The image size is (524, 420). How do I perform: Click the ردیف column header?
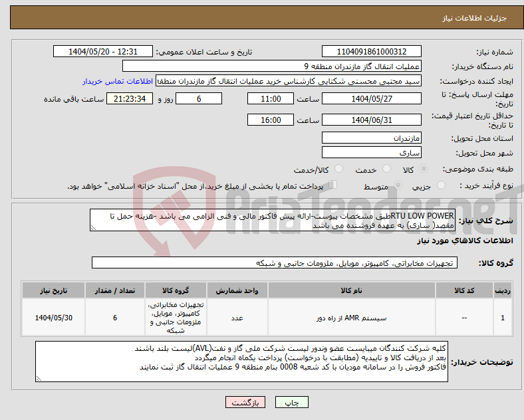click(x=503, y=290)
